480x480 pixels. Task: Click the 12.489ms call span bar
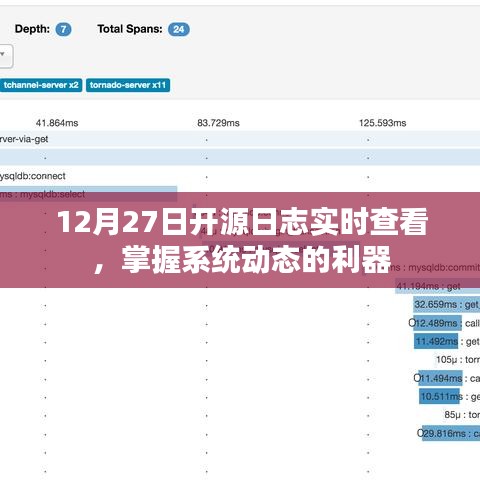point(437,323)
